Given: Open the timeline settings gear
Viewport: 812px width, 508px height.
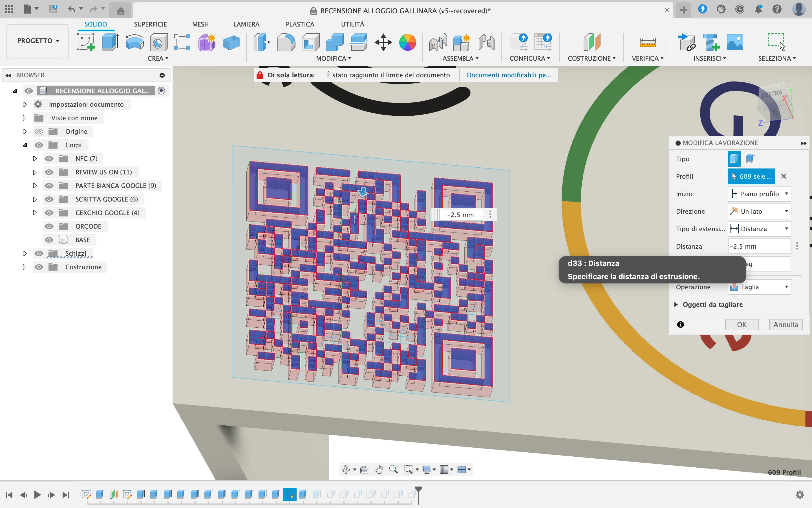Looking at the screenshot, I should [800, 494].
